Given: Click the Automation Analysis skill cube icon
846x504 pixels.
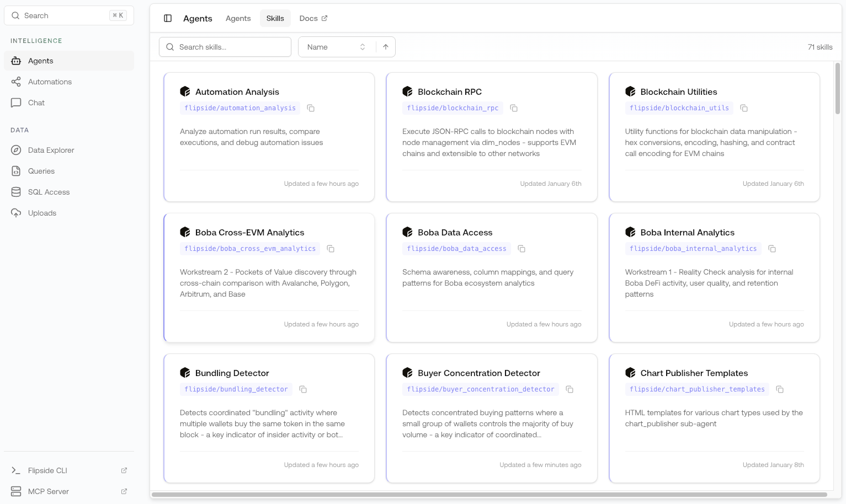Looking at the screenshot, I should 185,92.
